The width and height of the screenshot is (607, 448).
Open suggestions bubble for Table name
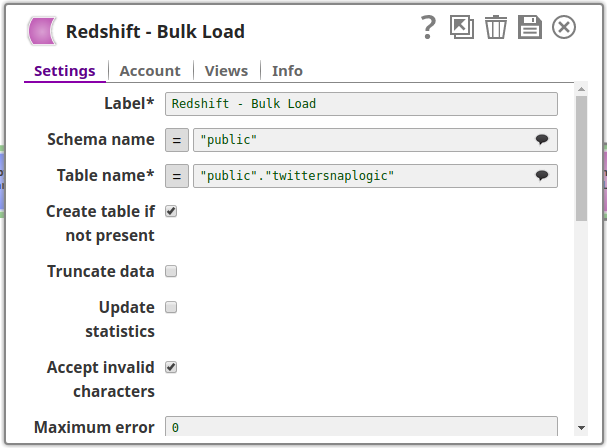[542, 175]
